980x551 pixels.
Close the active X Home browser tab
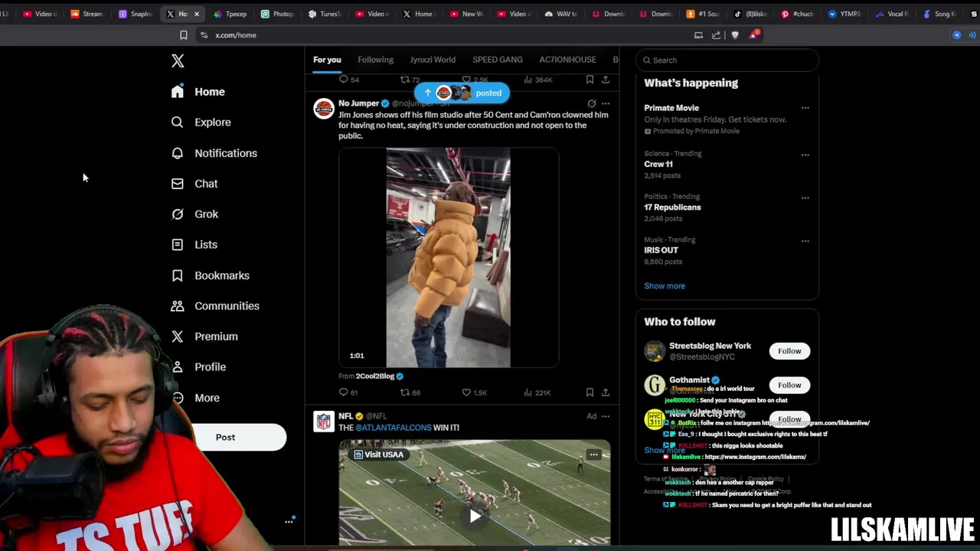(197, 14)
